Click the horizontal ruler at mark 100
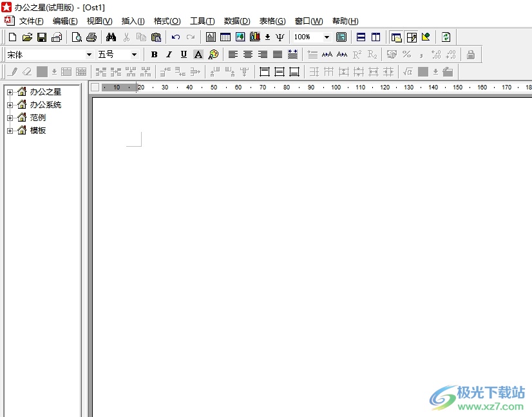This screenshot has width=532, height=417. click(x=336, y=88)
